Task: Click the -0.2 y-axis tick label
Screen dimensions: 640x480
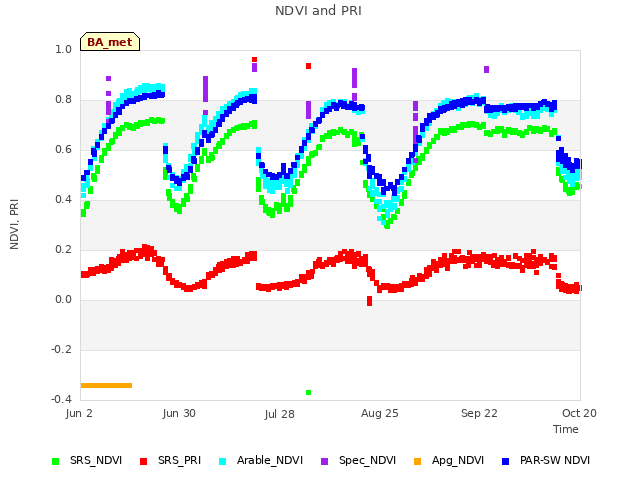Action: (61, 350)
